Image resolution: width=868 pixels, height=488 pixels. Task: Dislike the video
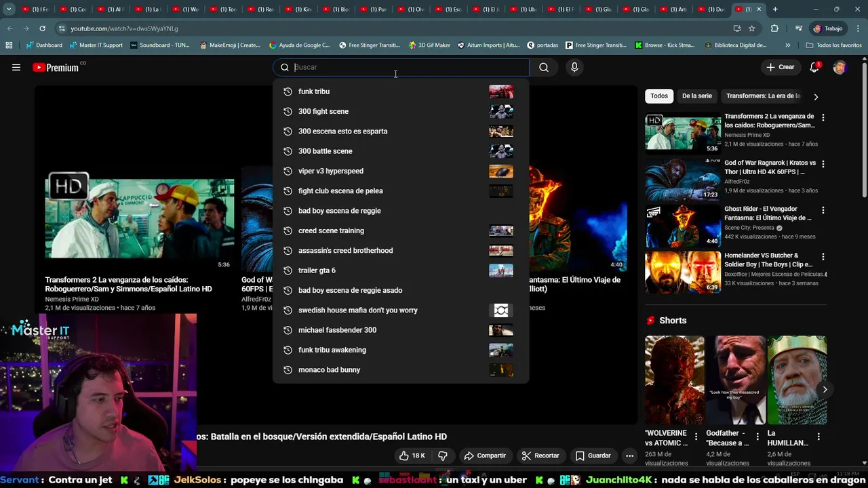pyautogui.click(x=443, y=455)
